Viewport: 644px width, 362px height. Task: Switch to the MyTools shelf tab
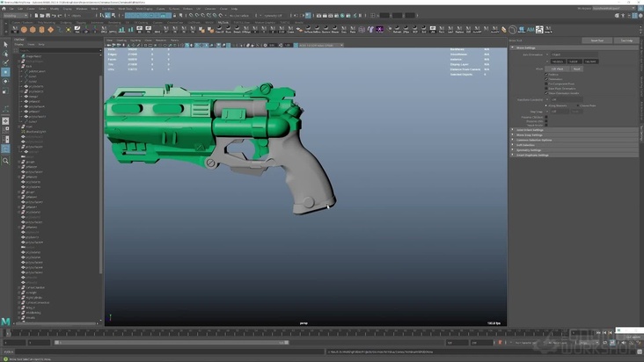(x=223, y=23)
